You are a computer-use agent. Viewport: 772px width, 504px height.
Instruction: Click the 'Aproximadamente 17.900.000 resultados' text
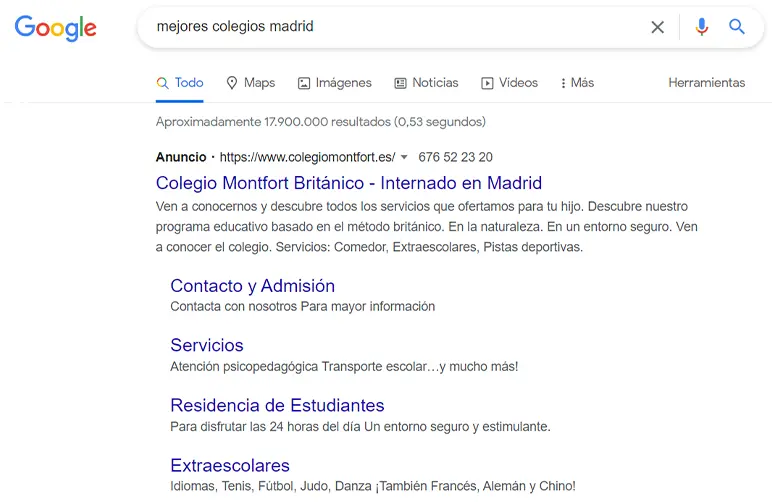point(321,122)
